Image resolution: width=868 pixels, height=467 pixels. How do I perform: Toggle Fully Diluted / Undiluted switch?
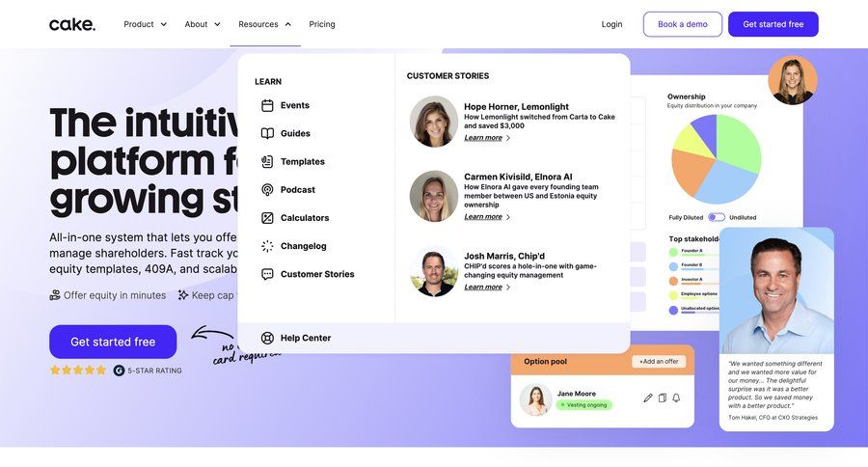pyautogui.click(x=717, y=217)
